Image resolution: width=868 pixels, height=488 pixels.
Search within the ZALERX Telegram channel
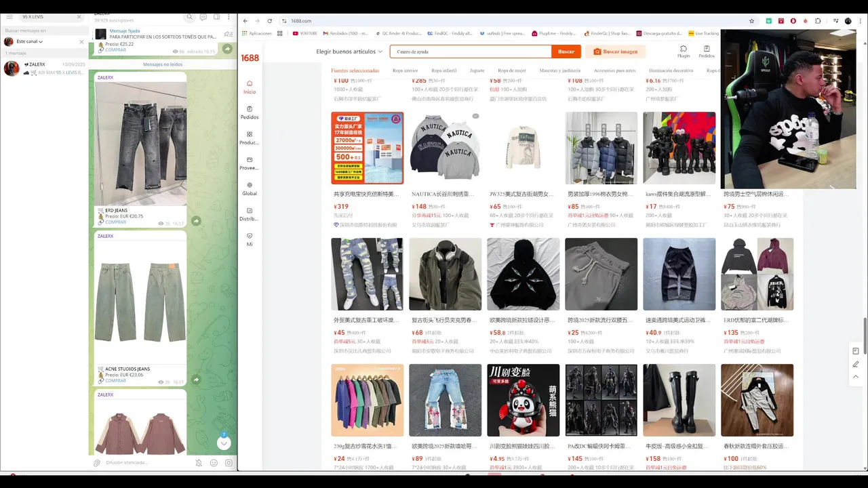(189, 16)
